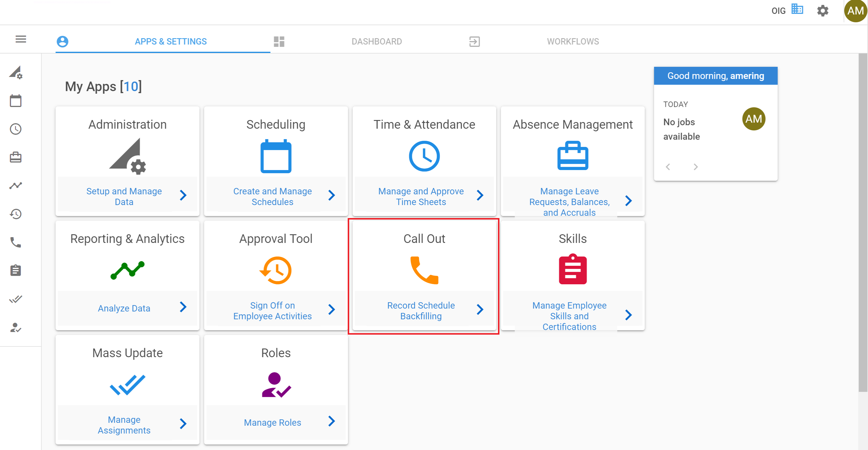
Task: Open Setup and Manage Data link
Action: (x=124, y=196)
